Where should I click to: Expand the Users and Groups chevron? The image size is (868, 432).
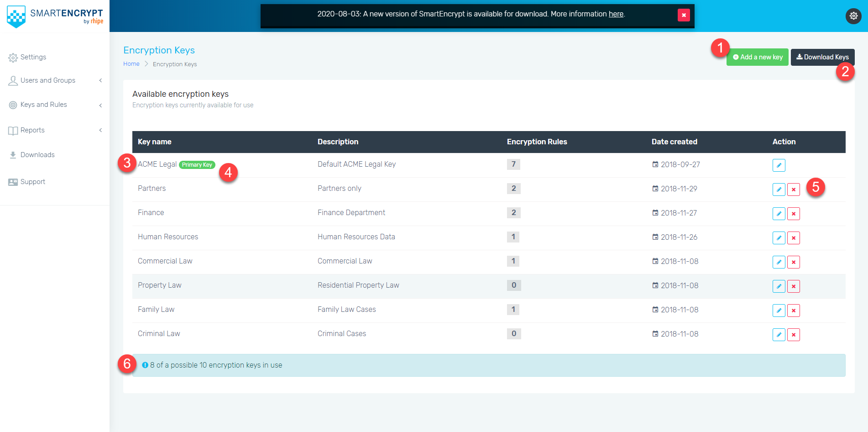pyautogui.click(x=100, y=80)
